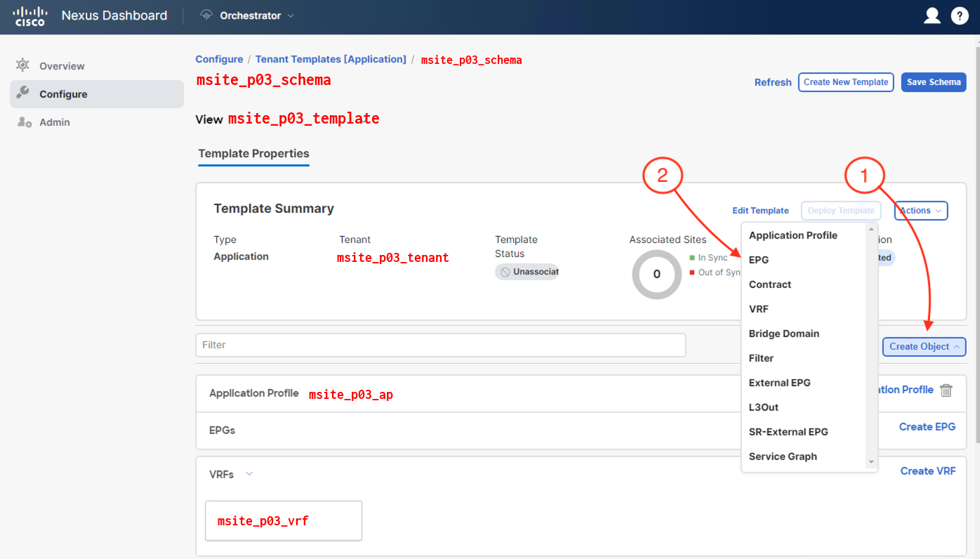This screenshot has height=559, width=980.
Task: Expand the Actions dropdown
Action: [x=920, y=211]
